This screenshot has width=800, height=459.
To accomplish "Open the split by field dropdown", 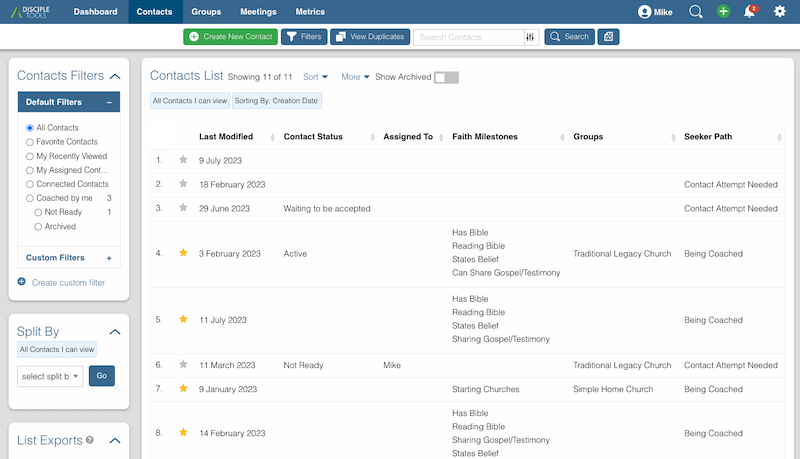I will (50, 376).
